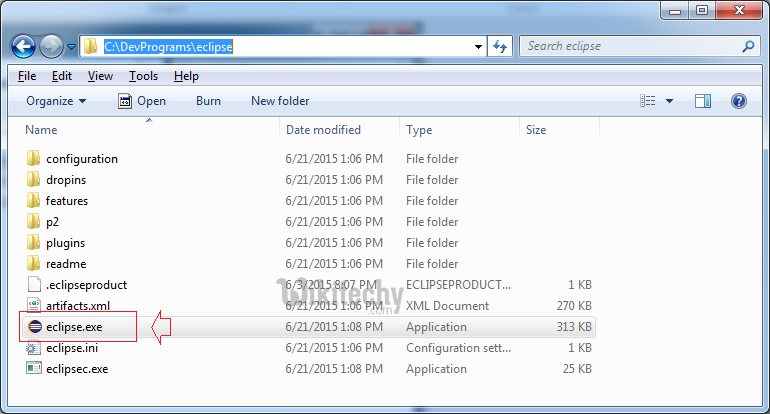Image resolution: width=770 pixels, height=414 pixels.
Task: Click inside the Search eclipse field
Action: tap(630, 46)
